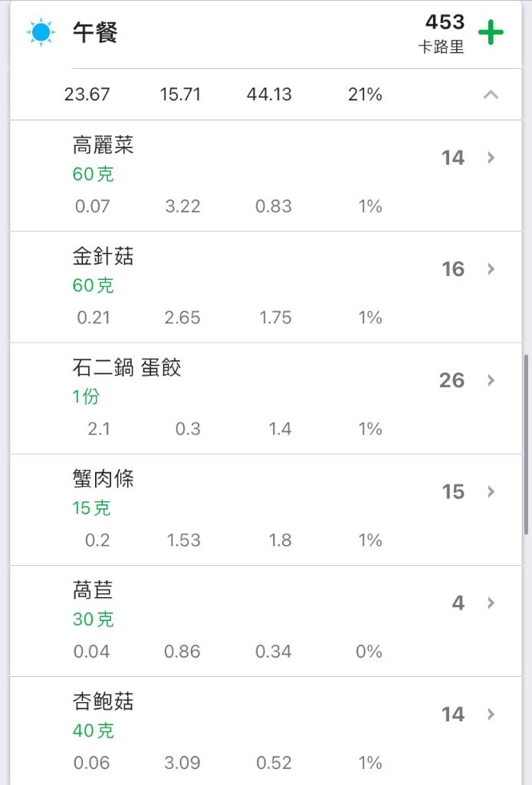
Task: Open details arrow for 金針菇
Action: click(491, 269)
